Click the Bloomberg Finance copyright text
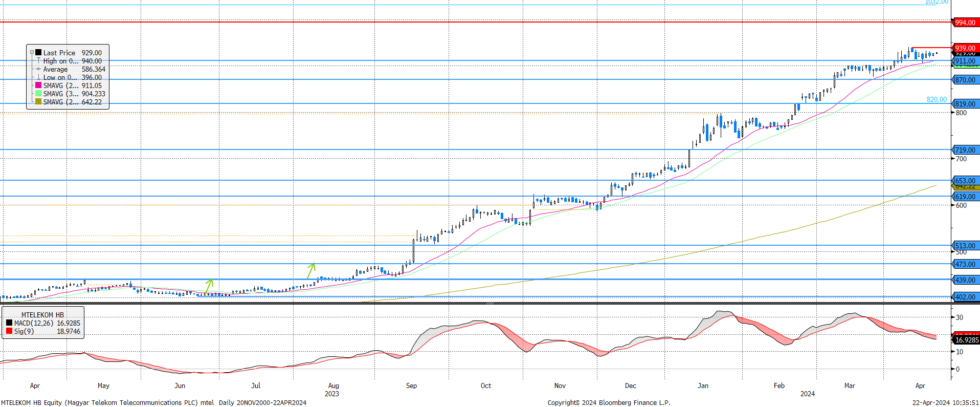This screenshot has width=980, height=407. [x=609, y=402]
